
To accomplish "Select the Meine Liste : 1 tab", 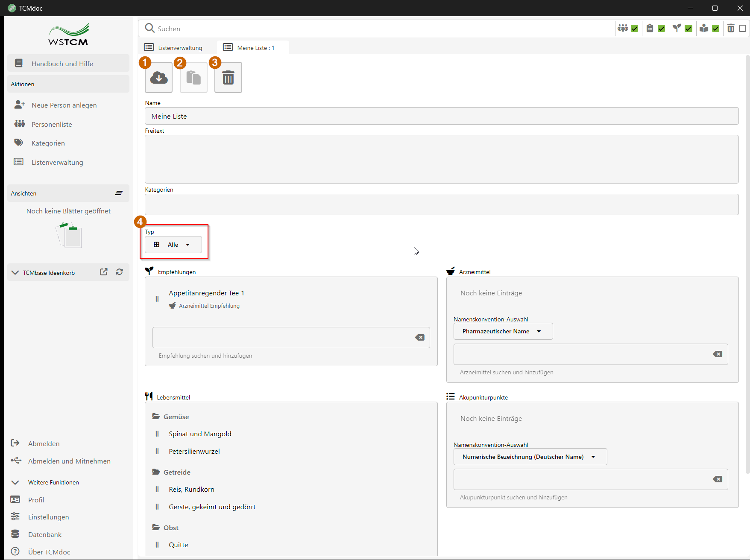I will [253, 48].
